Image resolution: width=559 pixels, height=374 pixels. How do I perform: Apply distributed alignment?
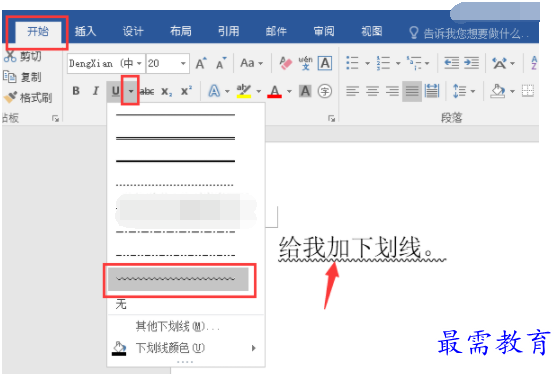click(432, 91)
